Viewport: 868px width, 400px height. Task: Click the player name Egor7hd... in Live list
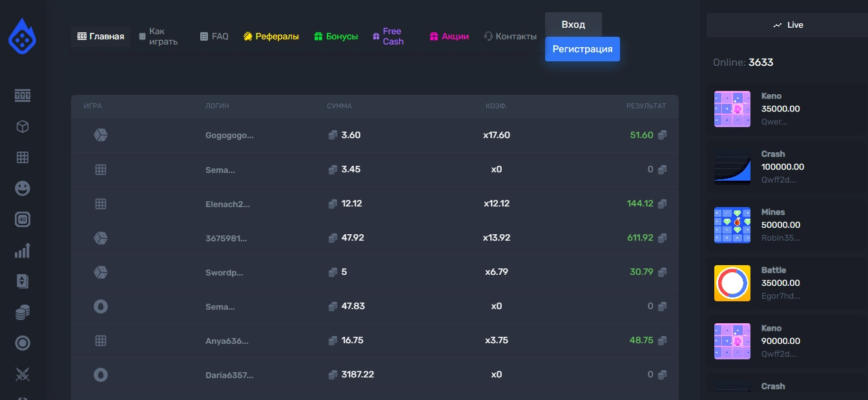click(781, 295)
